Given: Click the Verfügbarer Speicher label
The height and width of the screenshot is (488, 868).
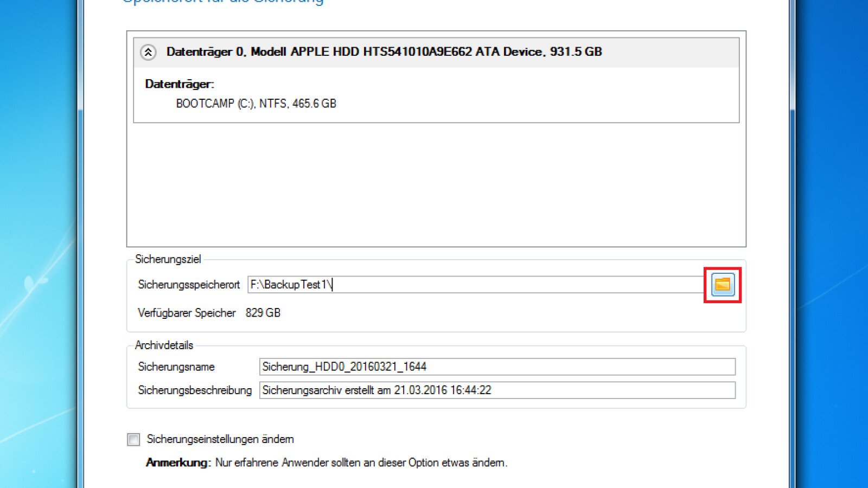Looking at the screenshot, I should (187, 313).
